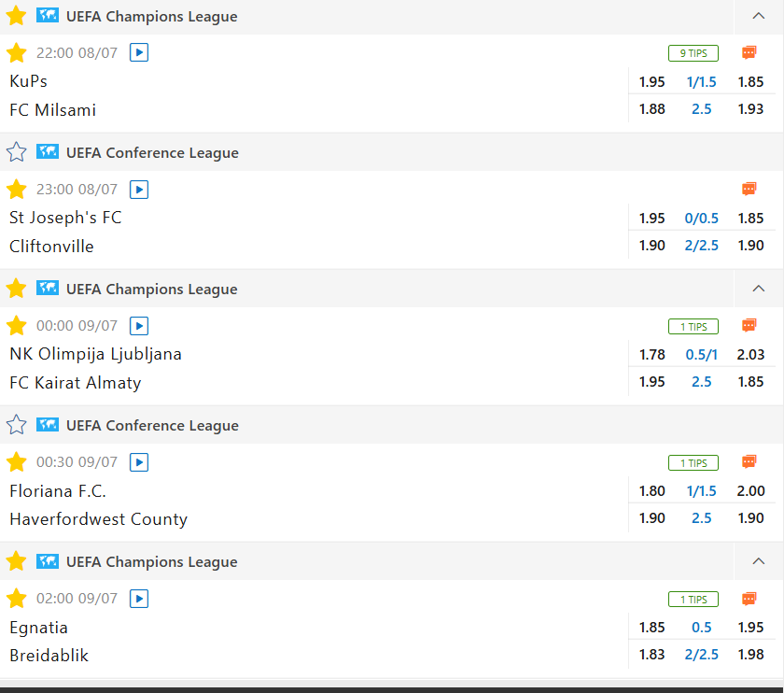784x693 pixels.
Task: Open comments for St Joseph's FC vs Cliftonville
Action: (749, 190)
